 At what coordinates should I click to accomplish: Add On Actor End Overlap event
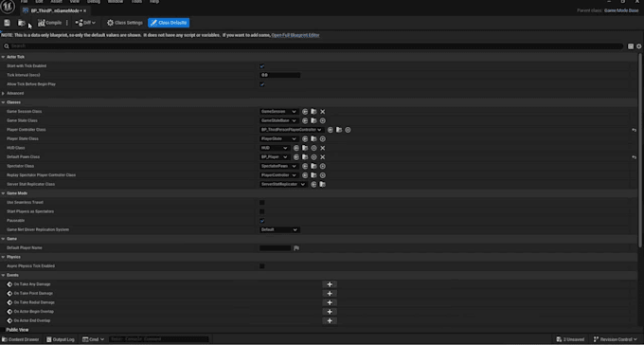point(330,320)
